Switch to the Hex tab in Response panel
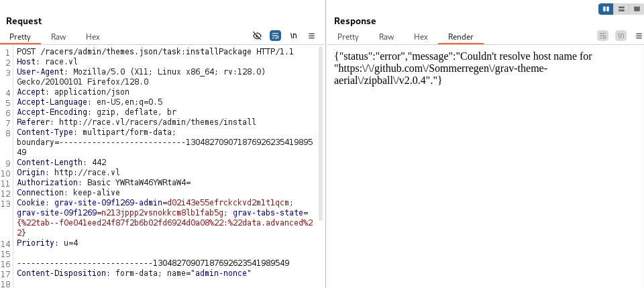 tap(421, 36)
